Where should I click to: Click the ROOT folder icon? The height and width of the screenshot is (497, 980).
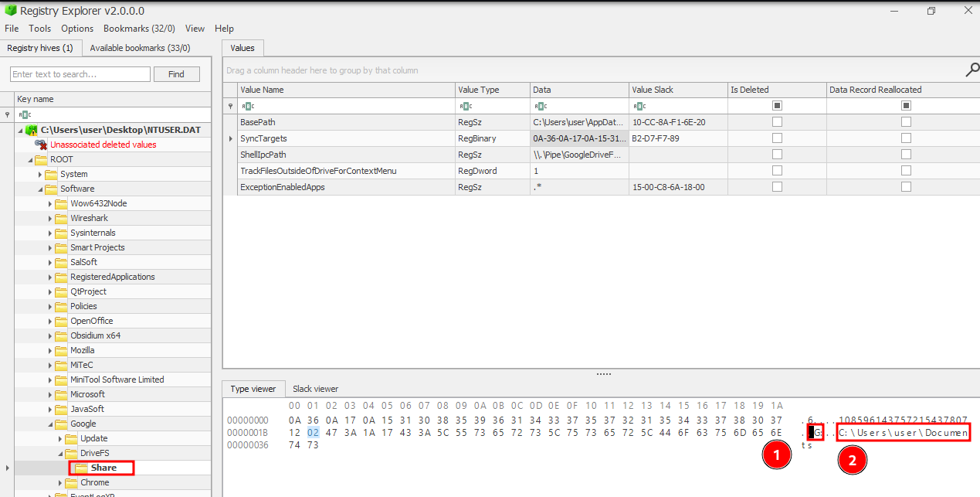[42, 159]
